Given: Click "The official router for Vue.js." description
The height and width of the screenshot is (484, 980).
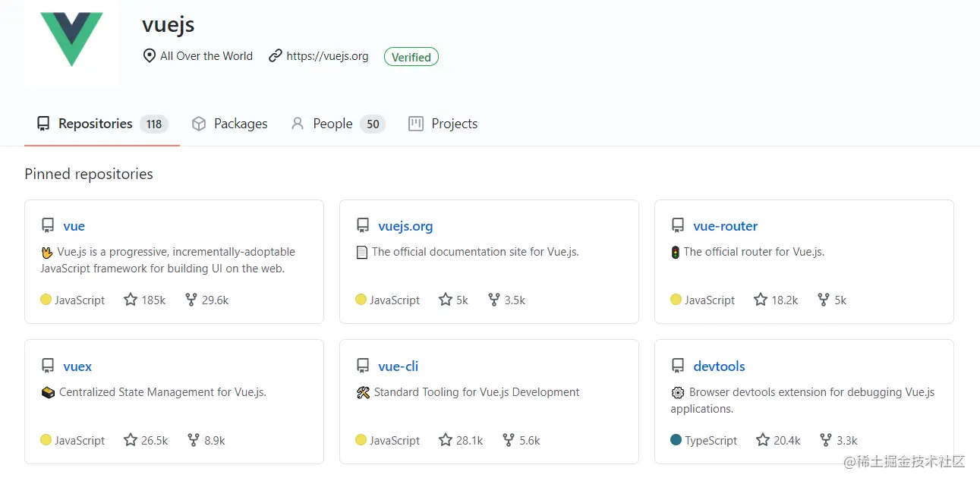Looking at the screenshot, I should coord(754,252).
